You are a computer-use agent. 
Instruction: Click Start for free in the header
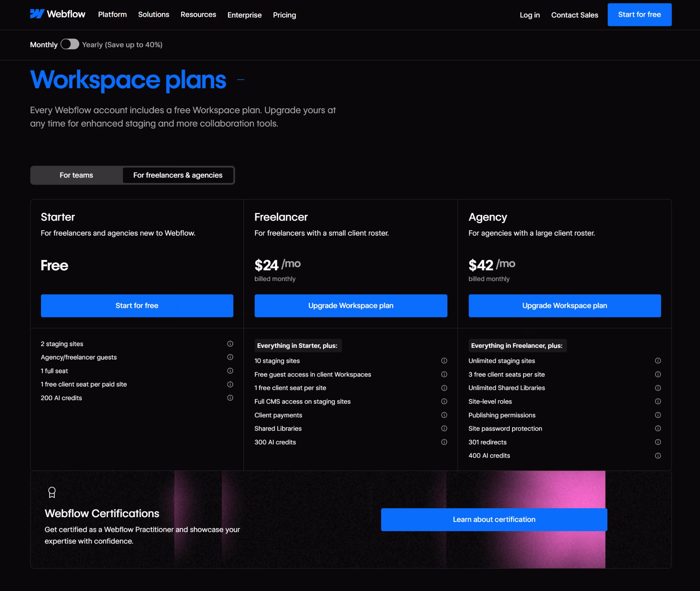pyautogui.click(x=640, y=15)
